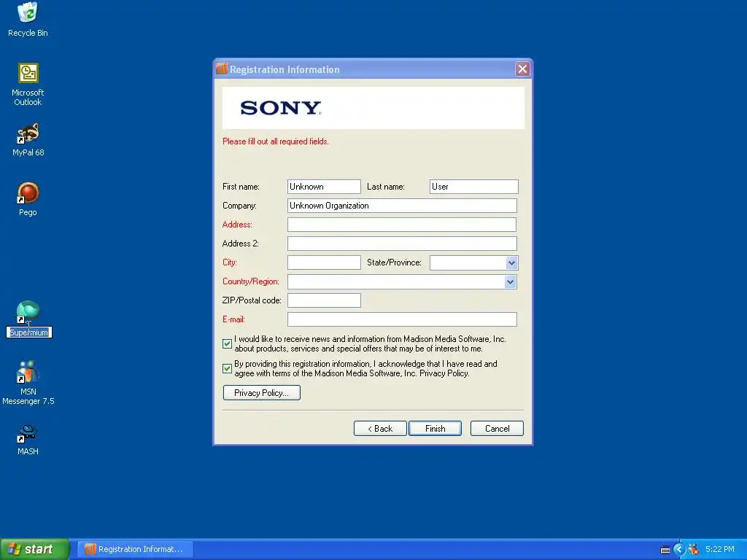Activate Registration Information taskbar button

[x=135, y=550]
